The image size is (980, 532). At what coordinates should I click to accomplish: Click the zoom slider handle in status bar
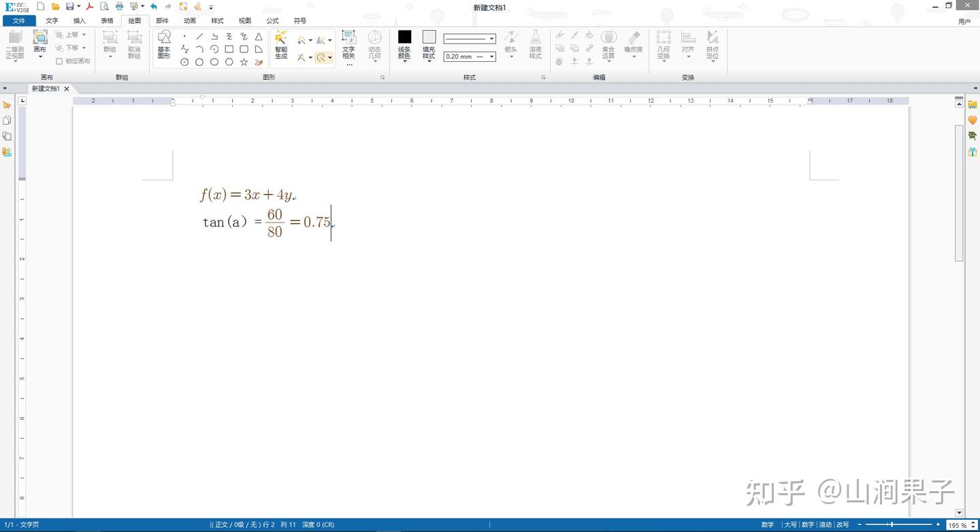tap(892, 525)
